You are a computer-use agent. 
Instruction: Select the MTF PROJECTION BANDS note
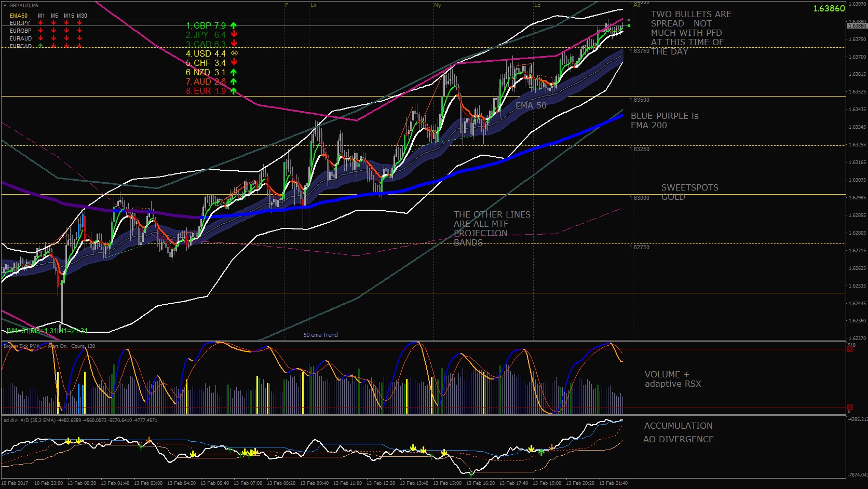pyautogui.click(x=492, y=228)
